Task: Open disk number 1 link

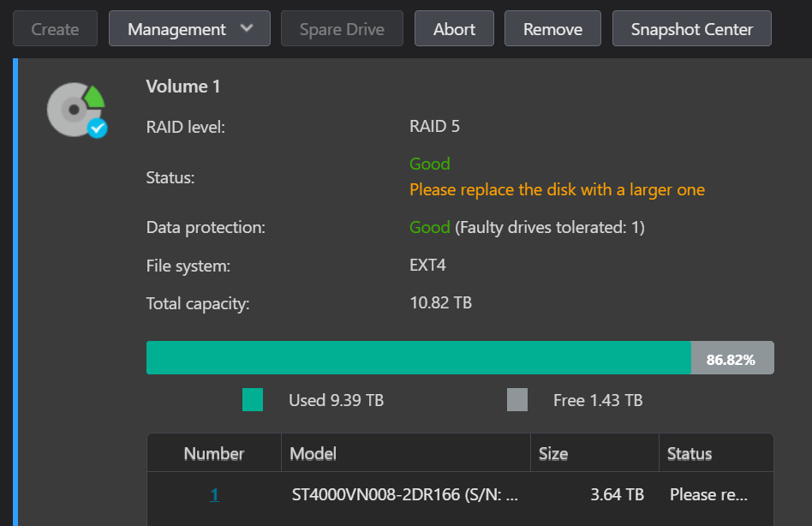Action: [x=214, y=494]
